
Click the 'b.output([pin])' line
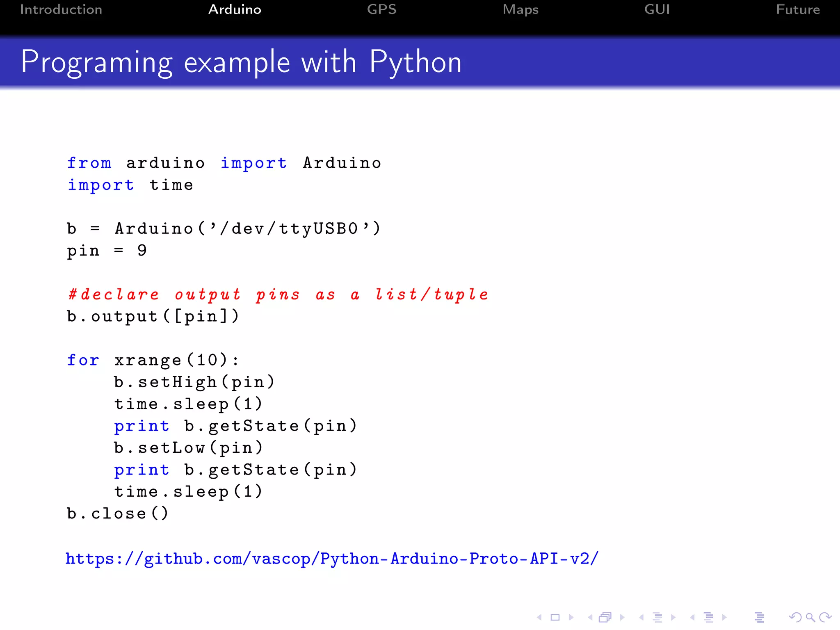point(153,316)
